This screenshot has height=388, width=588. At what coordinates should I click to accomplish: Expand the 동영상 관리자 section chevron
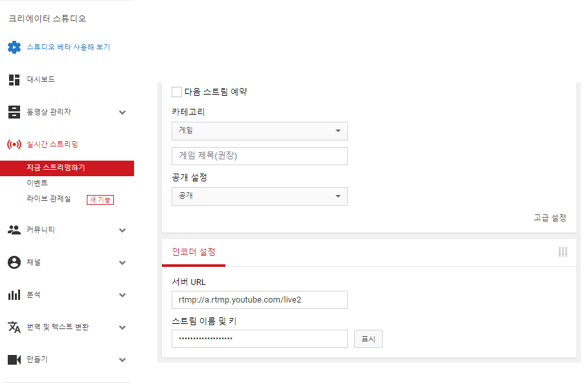click(x=122, y=112)
